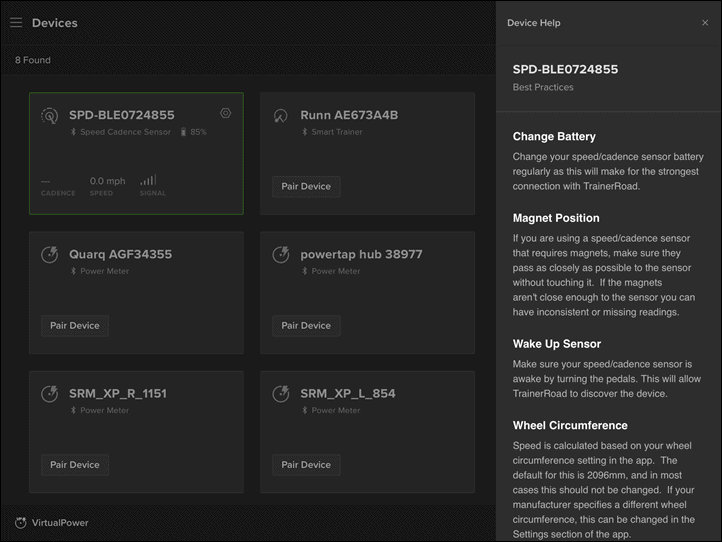
Task: Click Bluetooth icon under powertap hub 38977
Action: (304, 271)
